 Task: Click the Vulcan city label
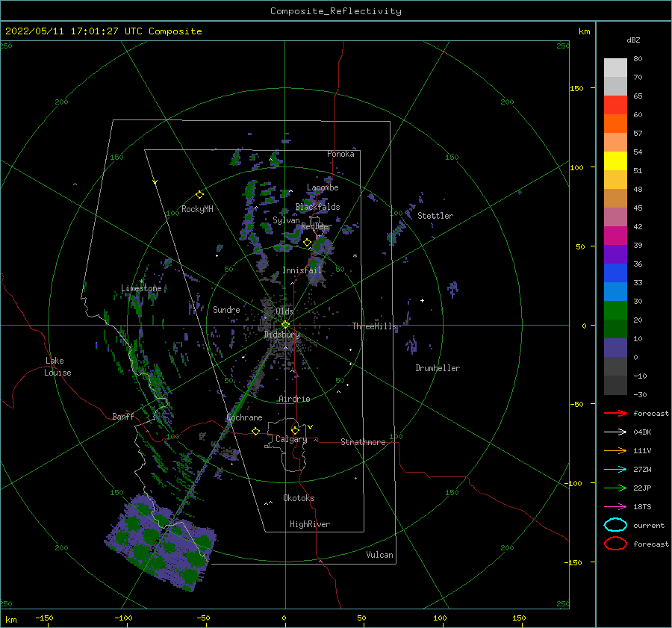pyautogui.click(x=380, y=555)
